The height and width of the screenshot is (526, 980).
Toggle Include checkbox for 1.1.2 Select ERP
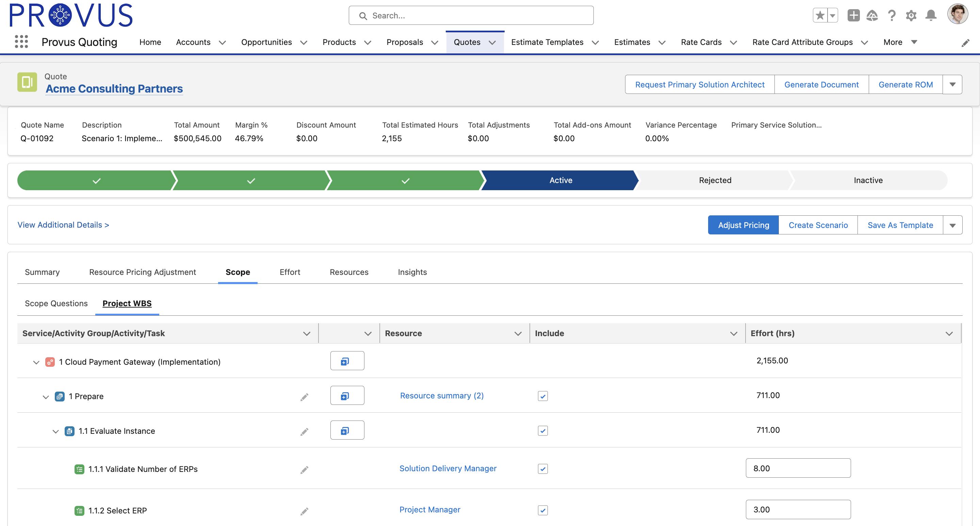point(542,510)
